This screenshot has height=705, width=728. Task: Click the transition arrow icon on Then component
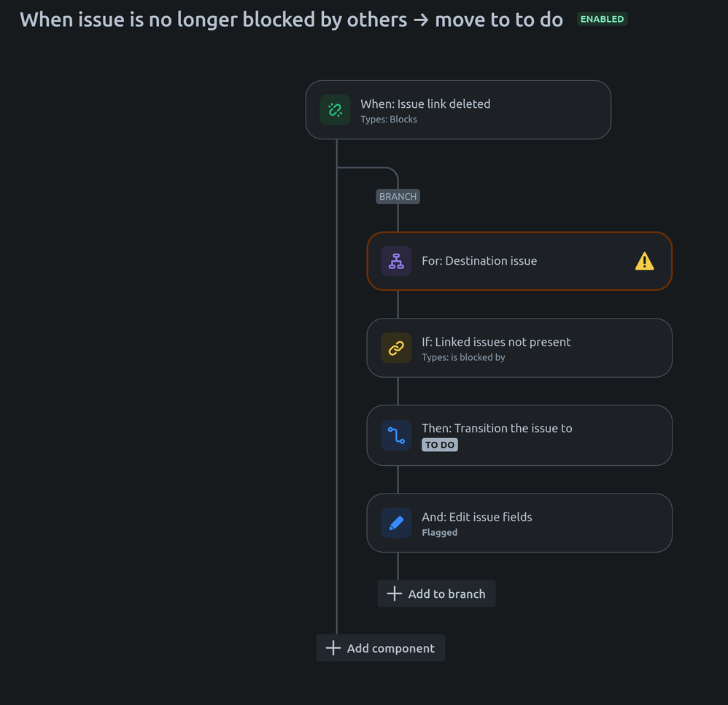[x=396, y=435]
